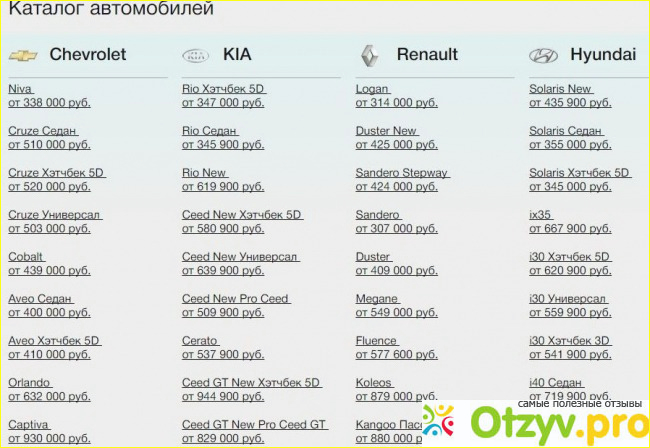Click the Chevrolet brand heading
This screenshot has width=650, height=448.
88,54
